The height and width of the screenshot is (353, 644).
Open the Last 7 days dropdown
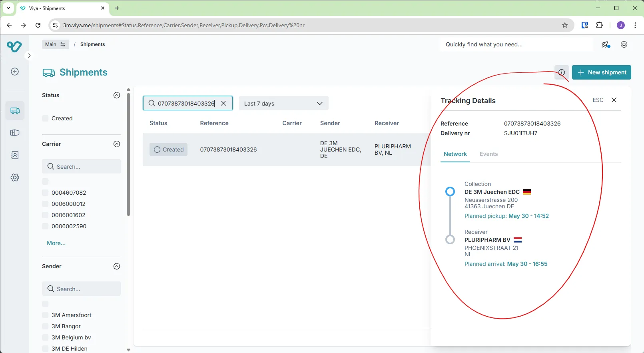point(283,104)
